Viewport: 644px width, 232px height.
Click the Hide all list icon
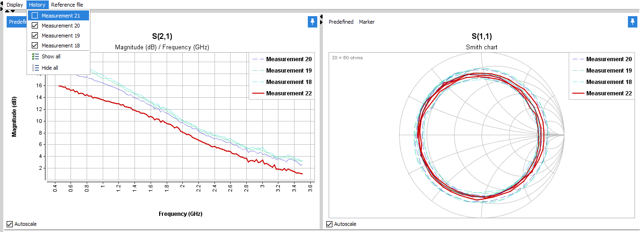pos(35,68)
